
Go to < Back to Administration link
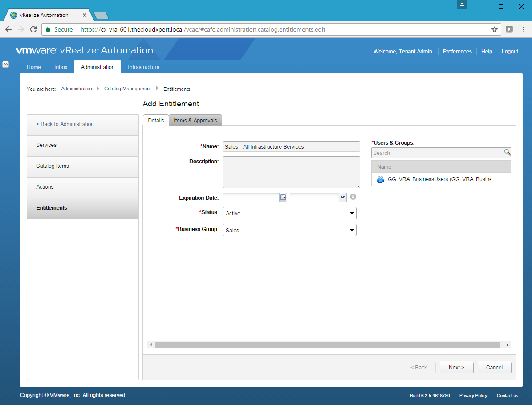pos(65,124)
